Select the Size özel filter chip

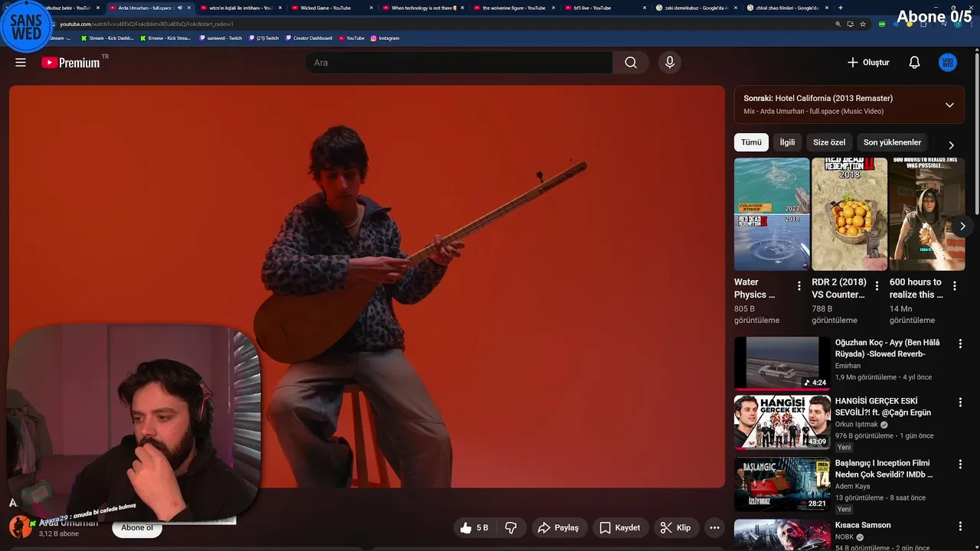[x=829, y=142]
